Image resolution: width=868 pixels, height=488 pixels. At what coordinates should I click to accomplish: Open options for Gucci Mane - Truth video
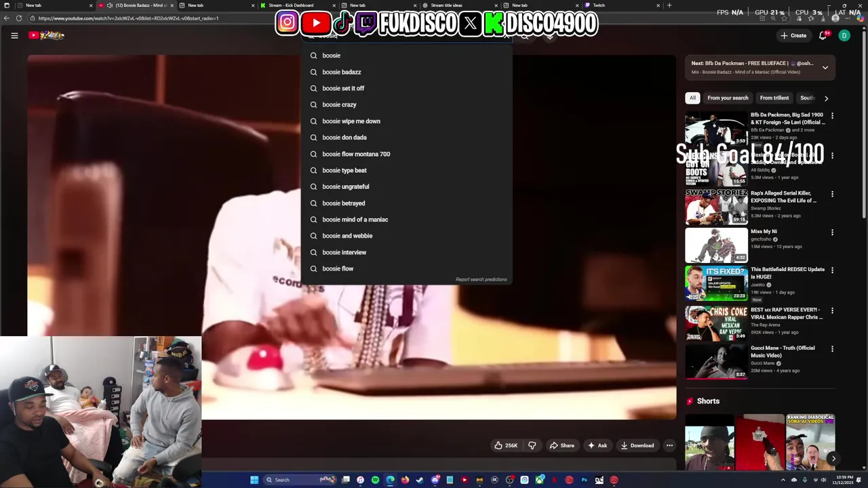pos(832,349)
